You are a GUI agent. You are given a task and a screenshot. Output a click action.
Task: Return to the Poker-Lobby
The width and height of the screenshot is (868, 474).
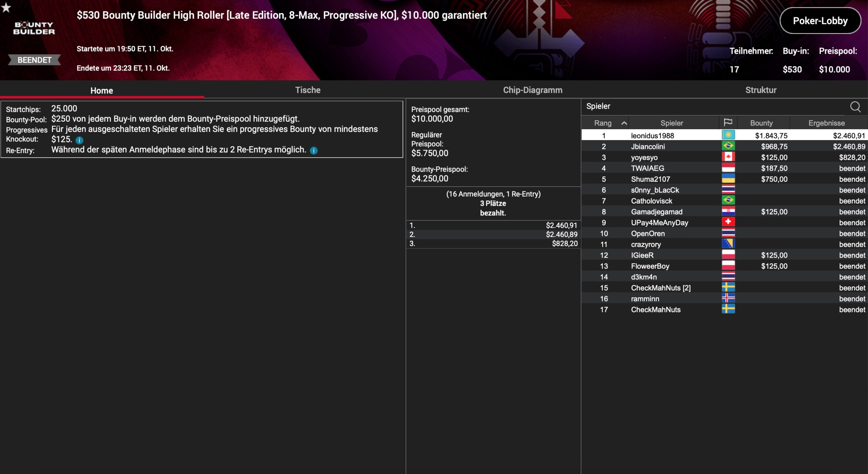820,21
